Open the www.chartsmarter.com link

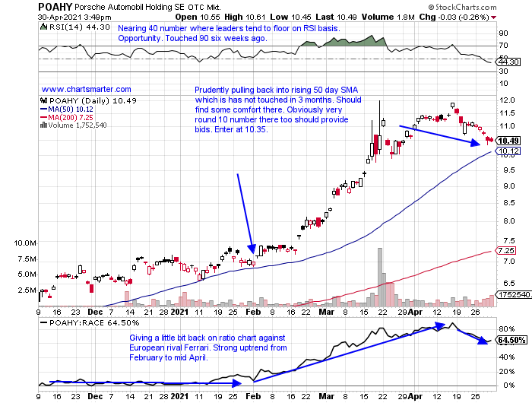[86, 89]
